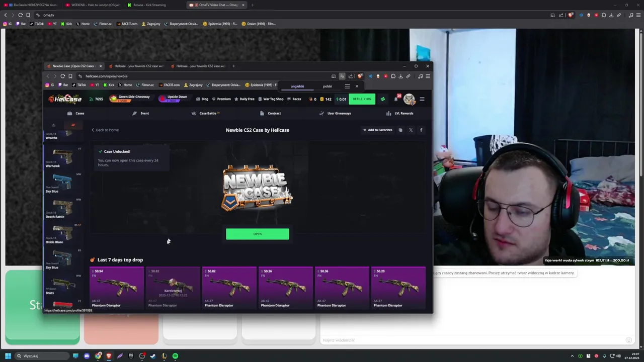Open translate popup options menu

tap(347, 86)
